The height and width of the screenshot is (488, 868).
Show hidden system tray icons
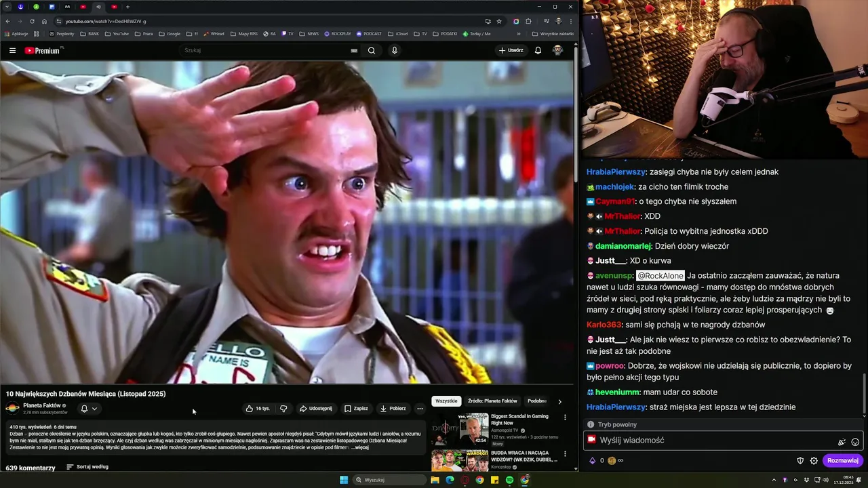774,480
